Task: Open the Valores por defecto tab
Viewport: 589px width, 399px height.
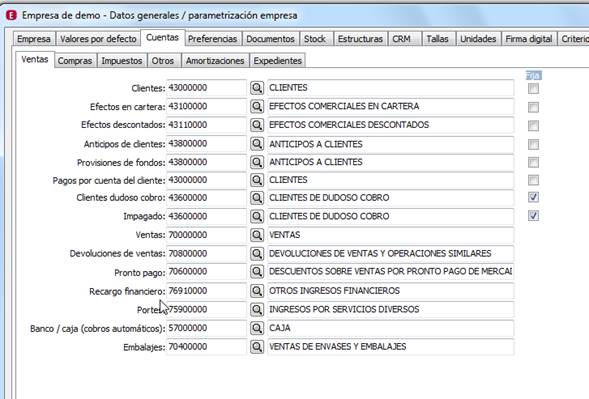Action: (x=98, y=39)
